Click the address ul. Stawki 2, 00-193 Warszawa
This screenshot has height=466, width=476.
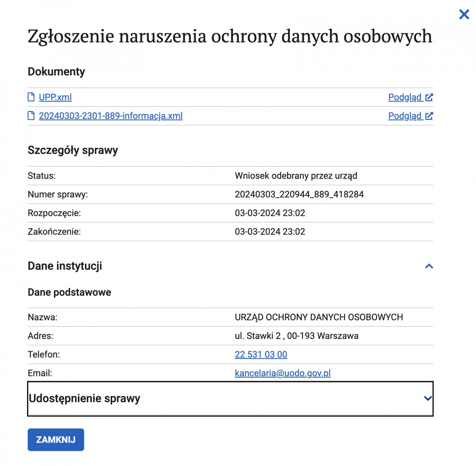(296, 336)
